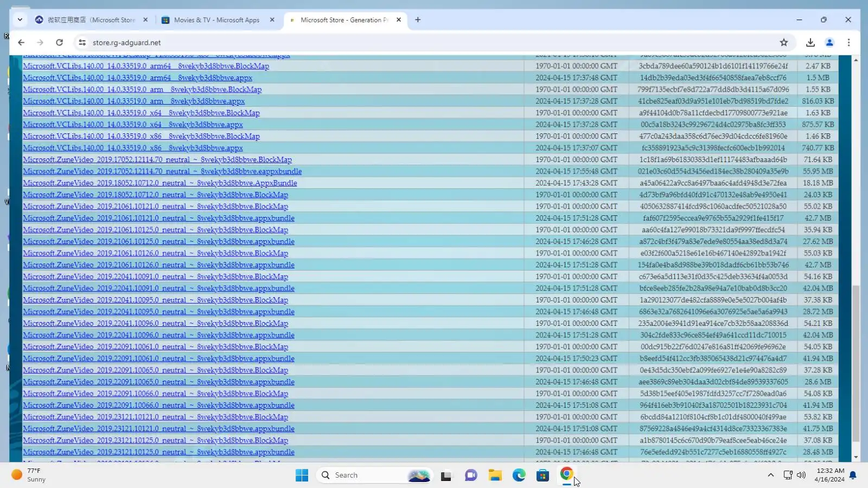This screenshot has width=868, height=488.
Task: Open the Windows Start menu
Action: coord(302,476)
